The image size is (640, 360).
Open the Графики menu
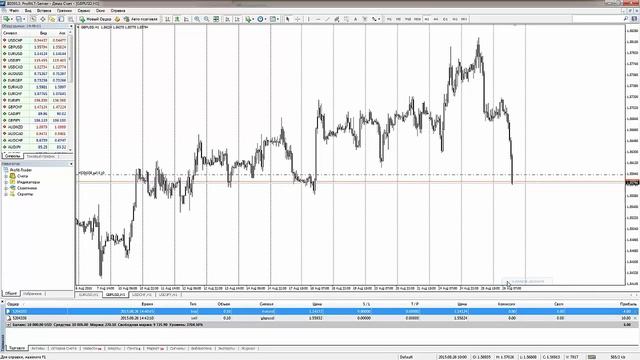click(x=64, y=11)
